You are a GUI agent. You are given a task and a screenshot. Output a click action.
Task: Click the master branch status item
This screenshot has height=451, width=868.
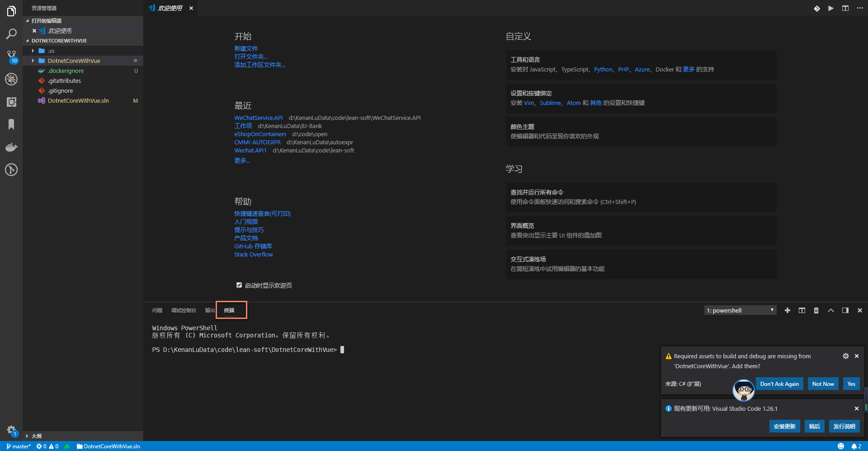point(19,446)
